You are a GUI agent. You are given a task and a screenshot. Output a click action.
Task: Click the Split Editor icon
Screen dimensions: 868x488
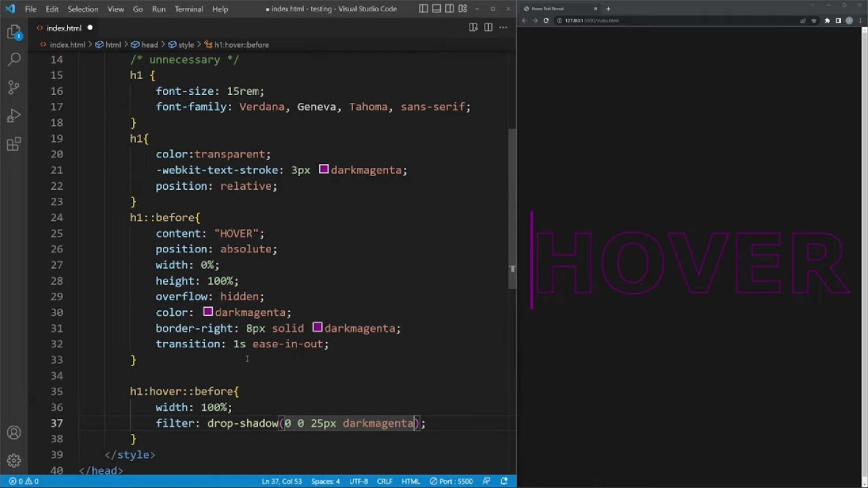488,27
